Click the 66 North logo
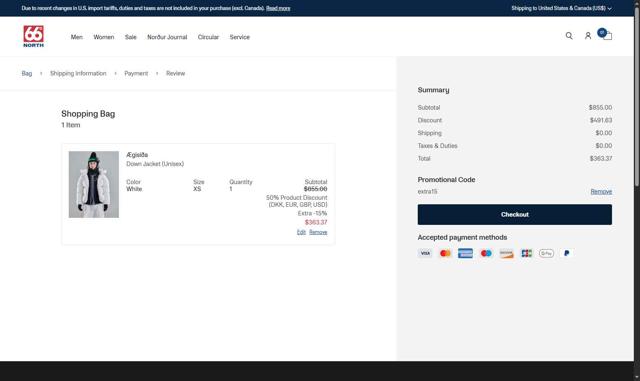The width and height of the screenshot is (640, 381). (x=33, y=36)
